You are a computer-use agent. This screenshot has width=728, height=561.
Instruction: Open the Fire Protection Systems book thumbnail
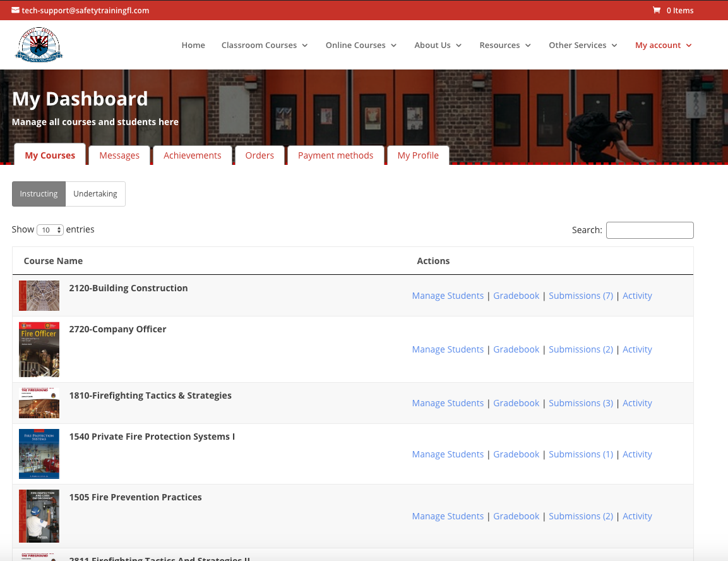(x=39, y=454)
